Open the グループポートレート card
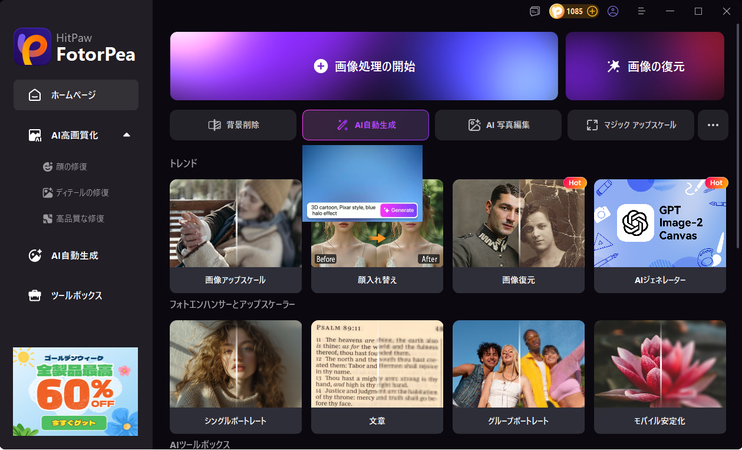Viewport: 742px width, 450px height. 519,377
